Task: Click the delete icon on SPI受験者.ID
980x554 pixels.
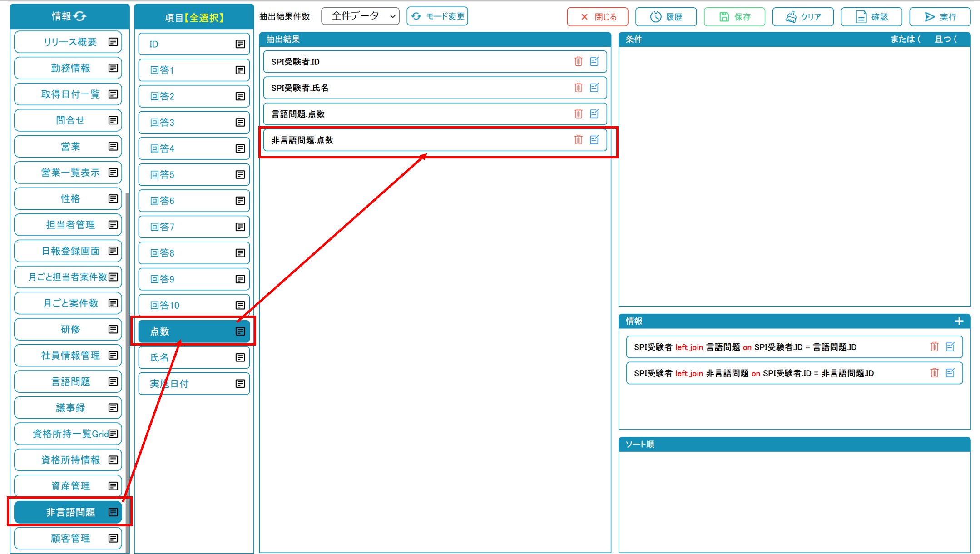Action: (x=578, y=61)
